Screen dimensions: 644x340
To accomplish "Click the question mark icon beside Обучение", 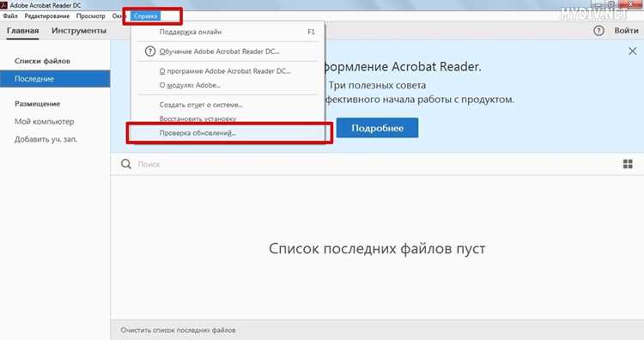I will (150, 52).
